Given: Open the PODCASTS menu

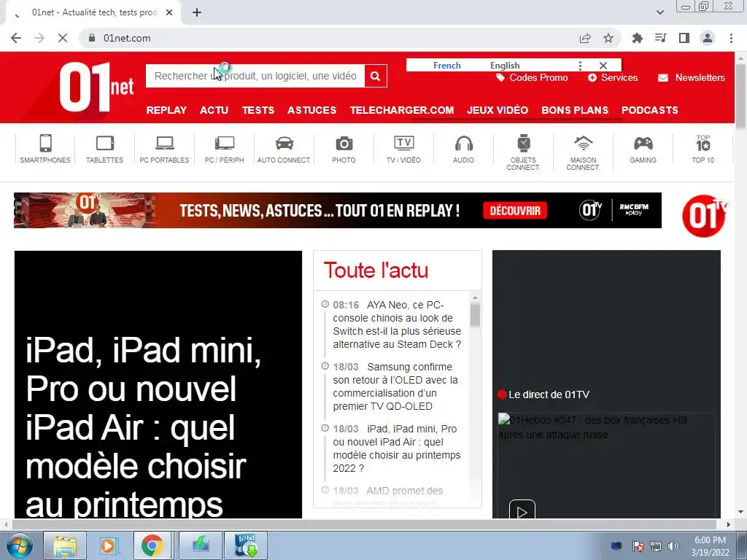Looking at the screenshot, I should 650,110.
